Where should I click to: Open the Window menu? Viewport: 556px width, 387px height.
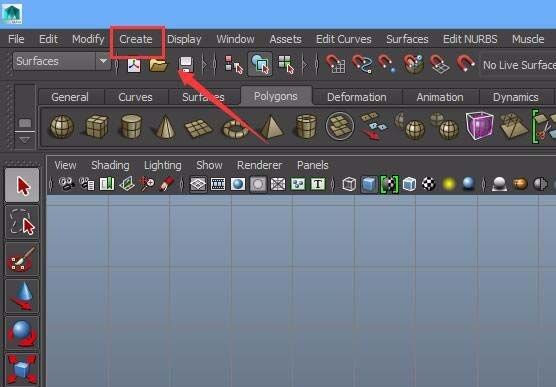(x=235, y=39)
